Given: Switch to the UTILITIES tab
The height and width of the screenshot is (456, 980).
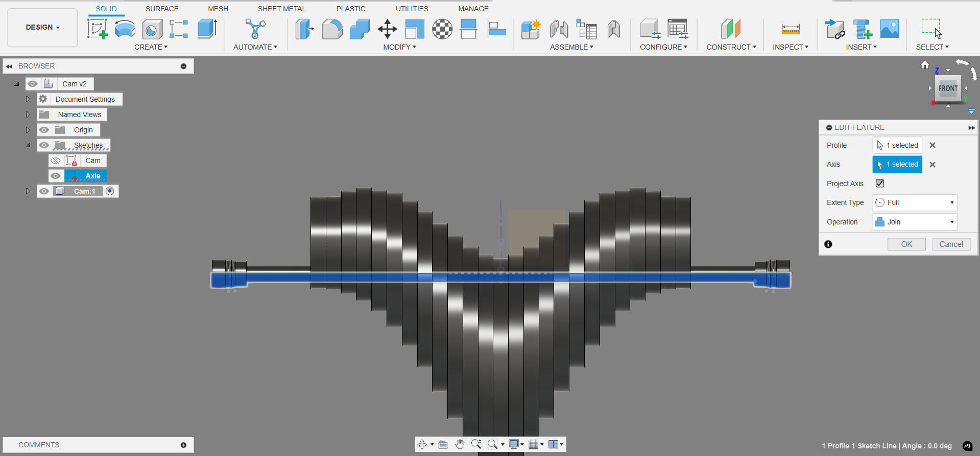Looking at the screenshot, I should pos(412,9).
